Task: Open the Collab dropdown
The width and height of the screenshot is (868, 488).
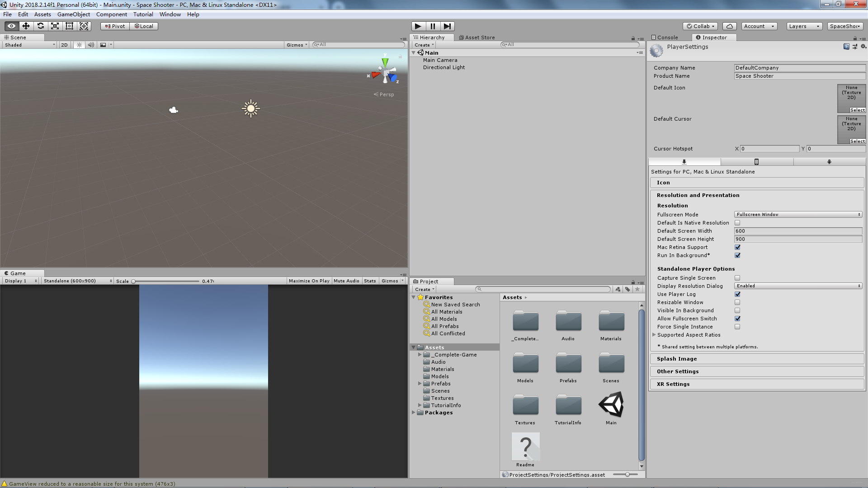Action: [x=700, y=26]
